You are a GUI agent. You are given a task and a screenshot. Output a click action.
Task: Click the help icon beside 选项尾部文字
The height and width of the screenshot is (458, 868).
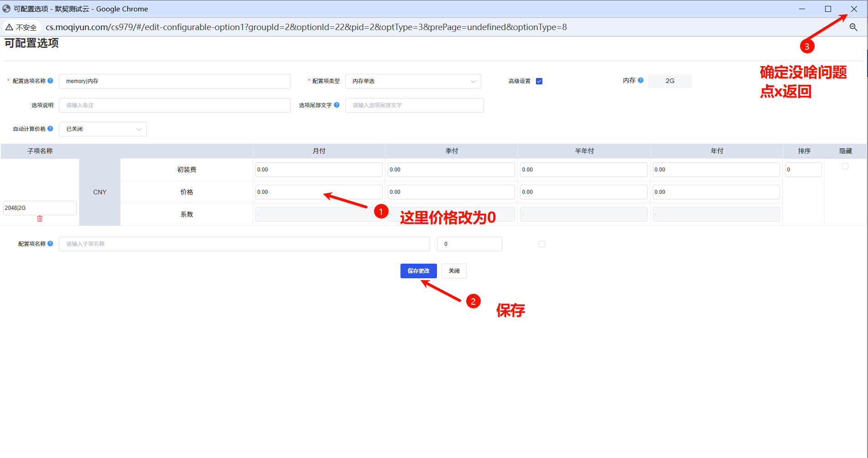[337, 105]
